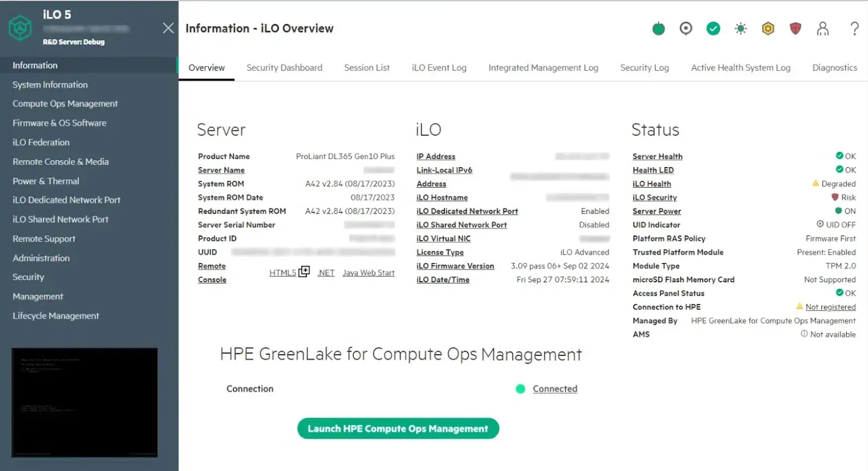Click the Server Health OK check icon
Image resolution: width=868 pixels, height=471 pixels.
(840, 155)
